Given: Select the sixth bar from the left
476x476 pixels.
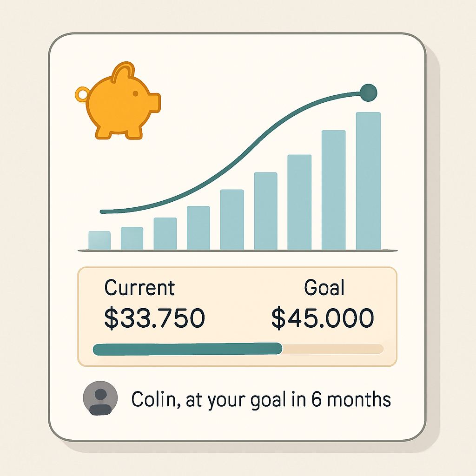Looking at the screenshot, I should [x=265, y=211].
